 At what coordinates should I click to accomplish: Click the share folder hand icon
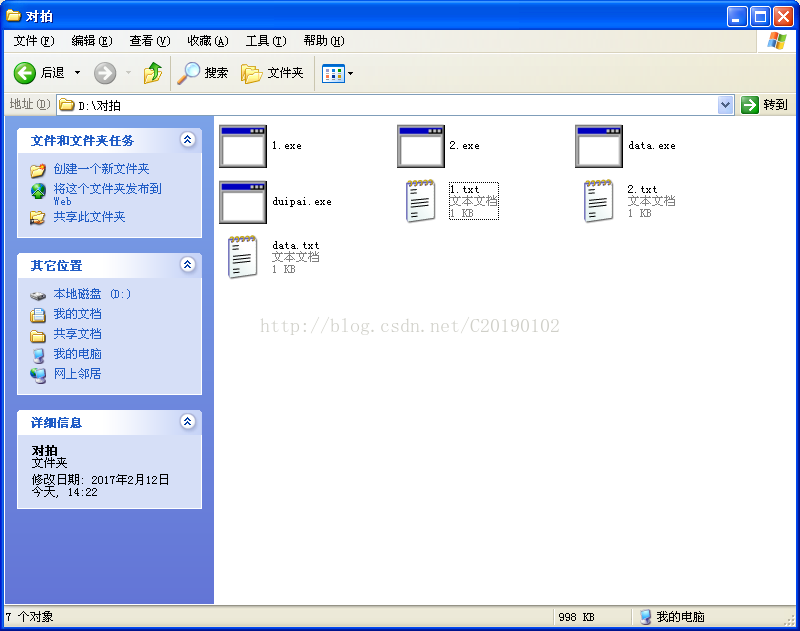click(x=37, y=218)
